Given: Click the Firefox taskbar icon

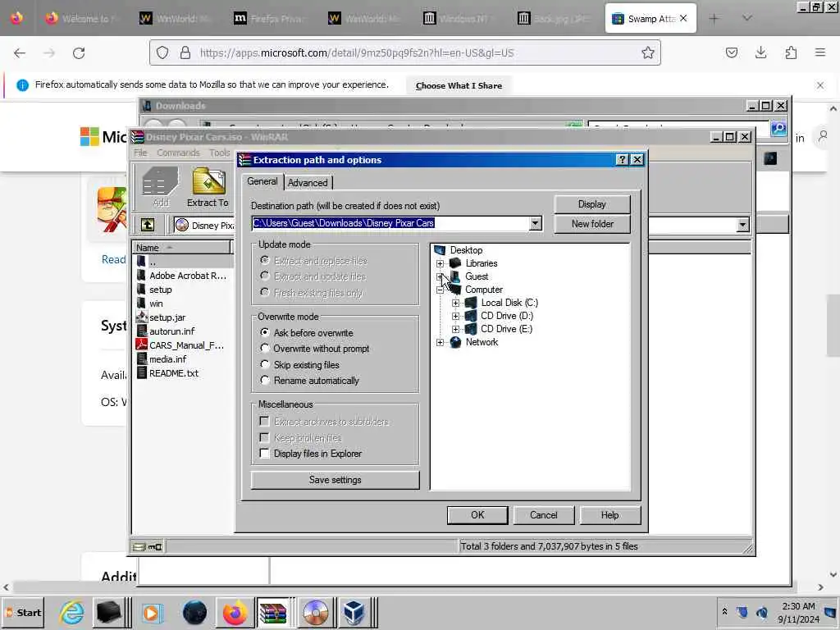Looking at the screenshot, I should click(x=235, y=612).
